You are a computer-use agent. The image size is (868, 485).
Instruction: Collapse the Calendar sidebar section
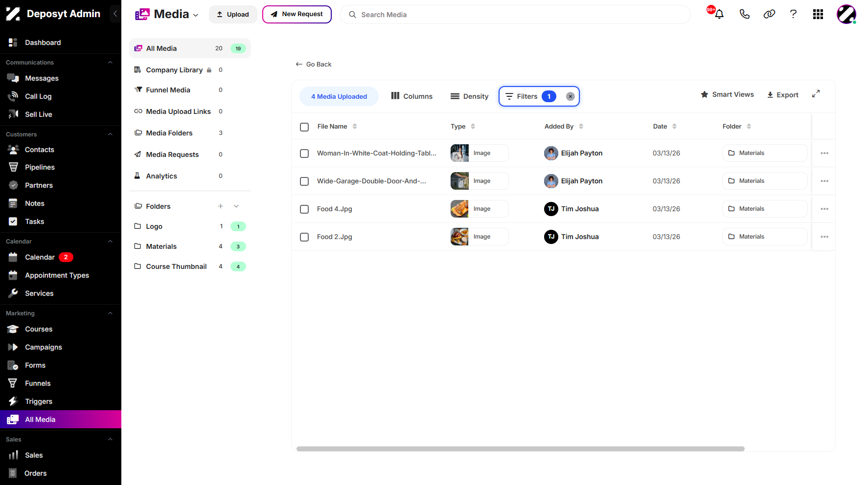point(110,242)
